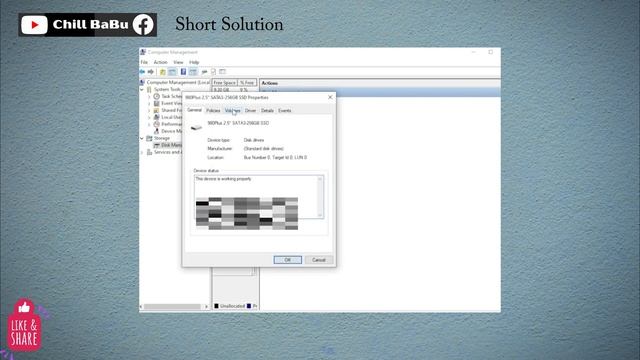This screenshot has width=640, height=360.
Task: Click the console tree scroll left arrow
Action: (141, 307)
